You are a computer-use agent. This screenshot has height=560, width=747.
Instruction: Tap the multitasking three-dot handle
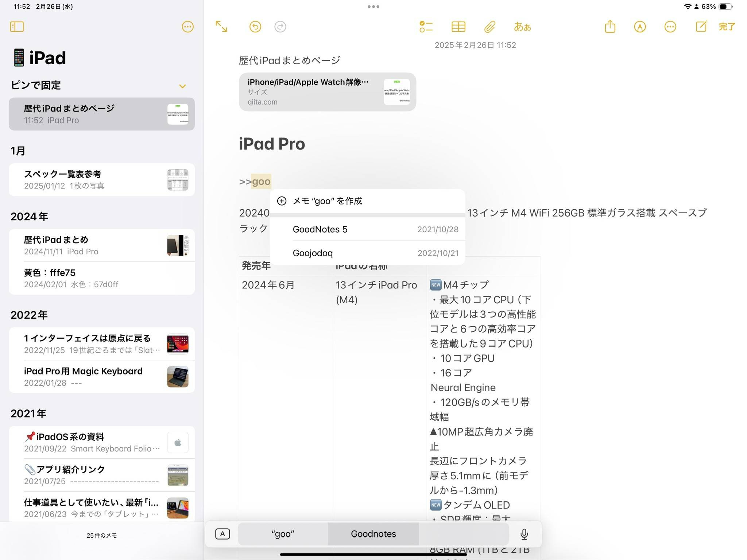[373, 7]
